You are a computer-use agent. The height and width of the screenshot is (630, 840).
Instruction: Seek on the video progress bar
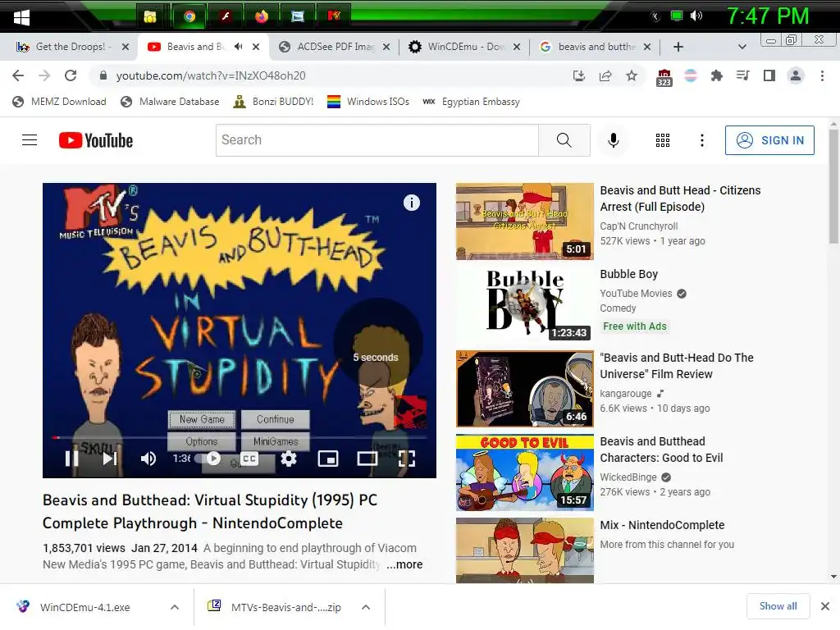[240, 438]
